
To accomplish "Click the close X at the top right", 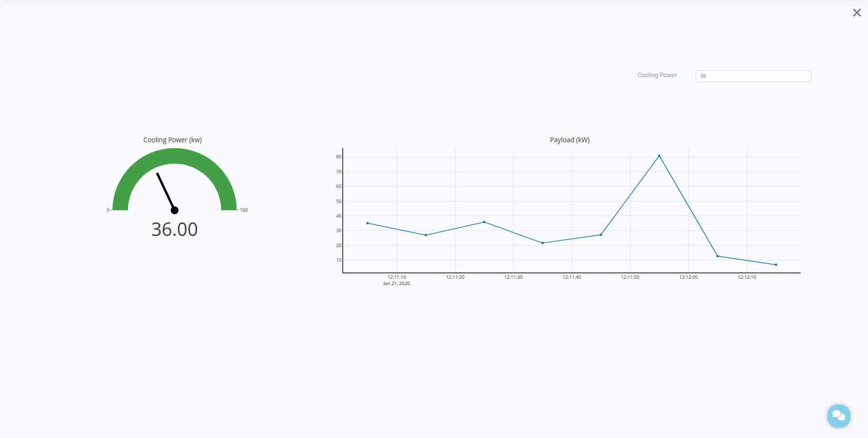I will coord(856,13).
